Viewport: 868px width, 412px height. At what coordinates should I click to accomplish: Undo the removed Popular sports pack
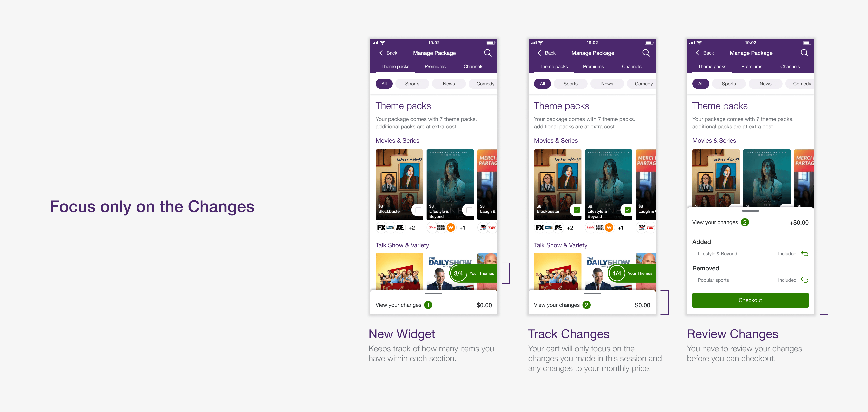(x=805, y=280)
